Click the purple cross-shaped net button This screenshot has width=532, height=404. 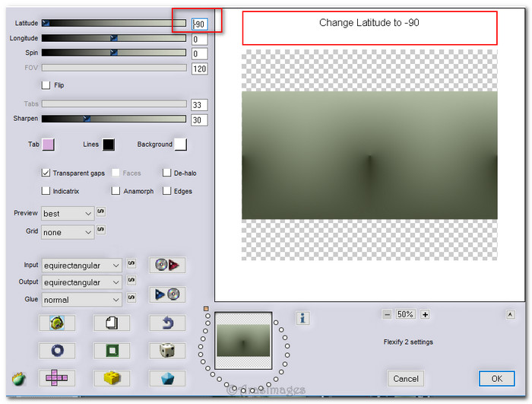click(57, 378)
